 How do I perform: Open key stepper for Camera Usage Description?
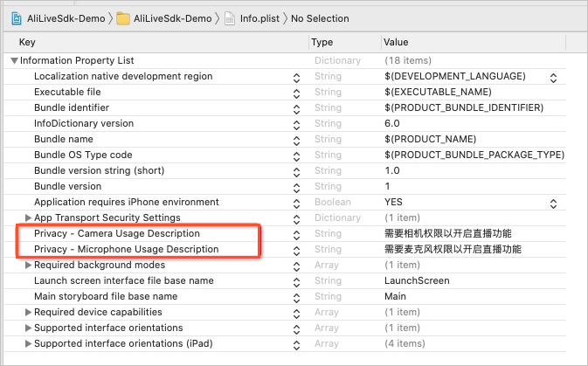point(297,235)
